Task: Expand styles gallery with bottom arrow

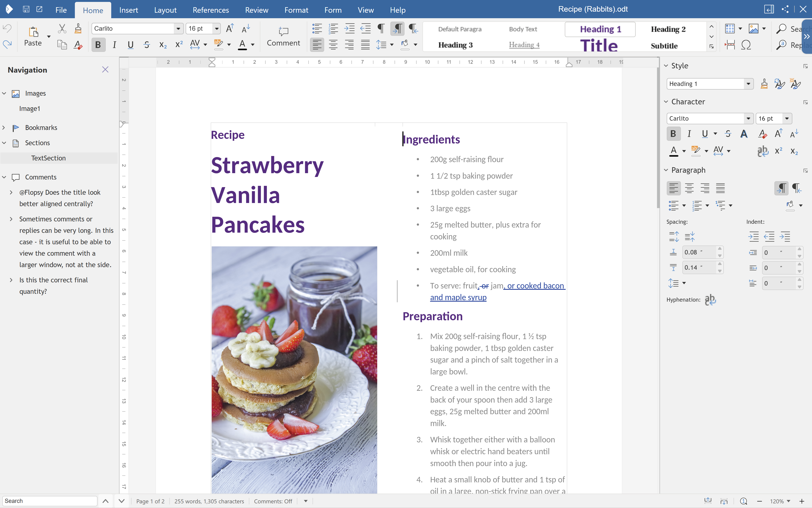Action: click(x=712, y=46)
